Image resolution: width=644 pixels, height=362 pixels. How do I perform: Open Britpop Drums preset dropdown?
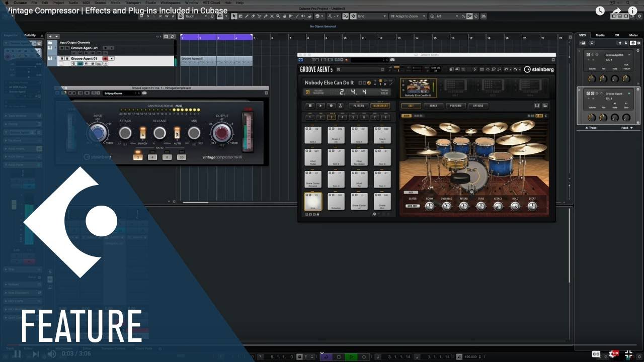click(122, 93)
